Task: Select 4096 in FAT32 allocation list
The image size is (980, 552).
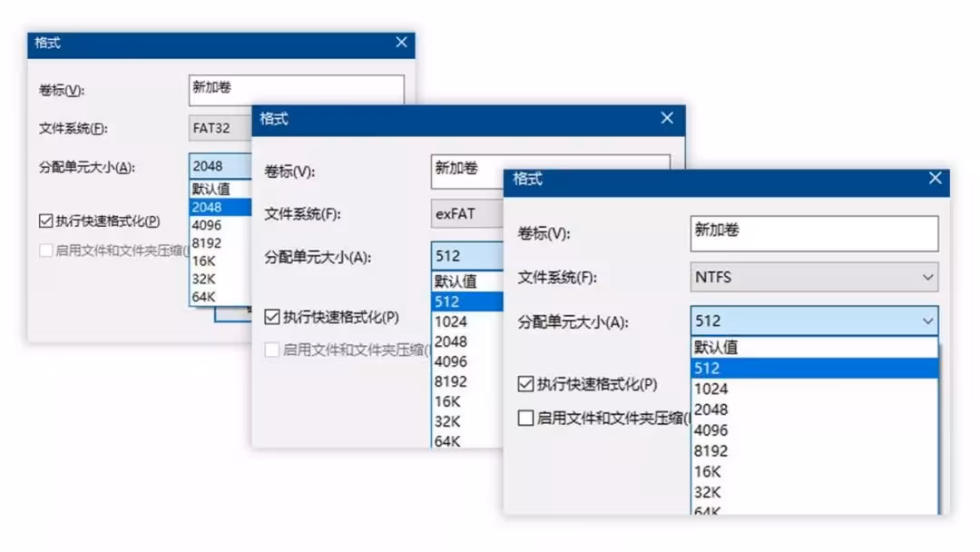Action: coord(220,225)
